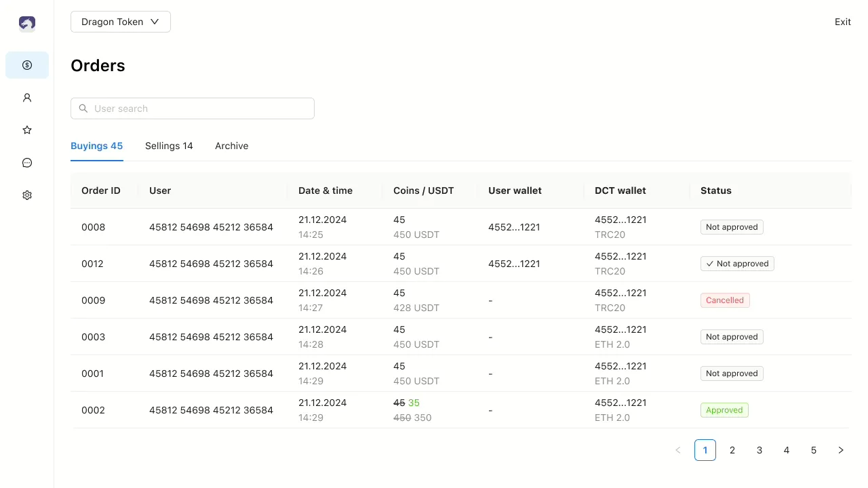The width and height of the screenshot is (868, 488).
Task: Open the Users profile icon in sidebar
Action: click(27, 98)
